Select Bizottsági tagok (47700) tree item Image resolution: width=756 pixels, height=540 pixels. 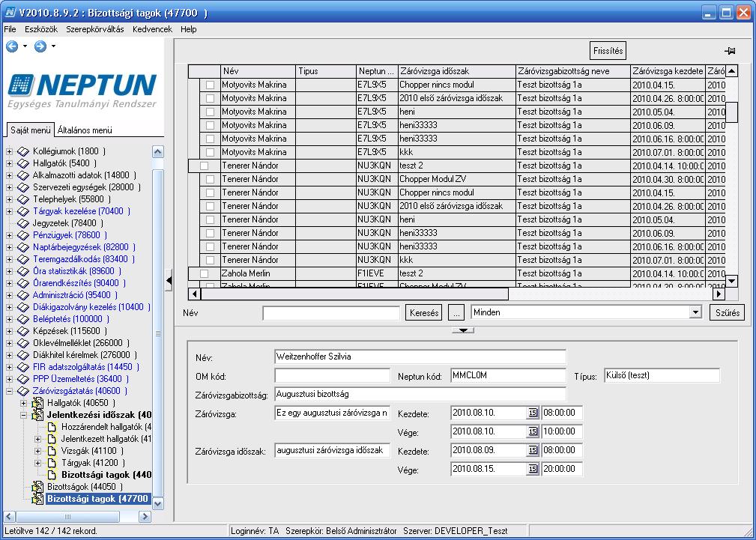click(97, 499)
